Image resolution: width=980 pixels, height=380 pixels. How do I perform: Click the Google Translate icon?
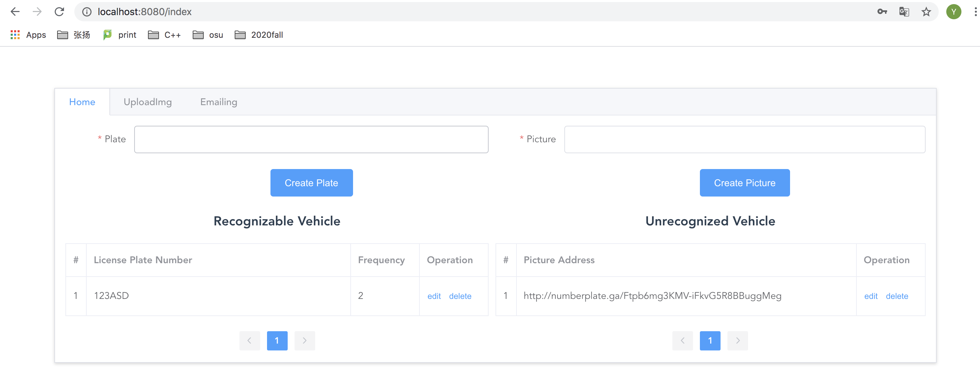(x=904, y=12)
